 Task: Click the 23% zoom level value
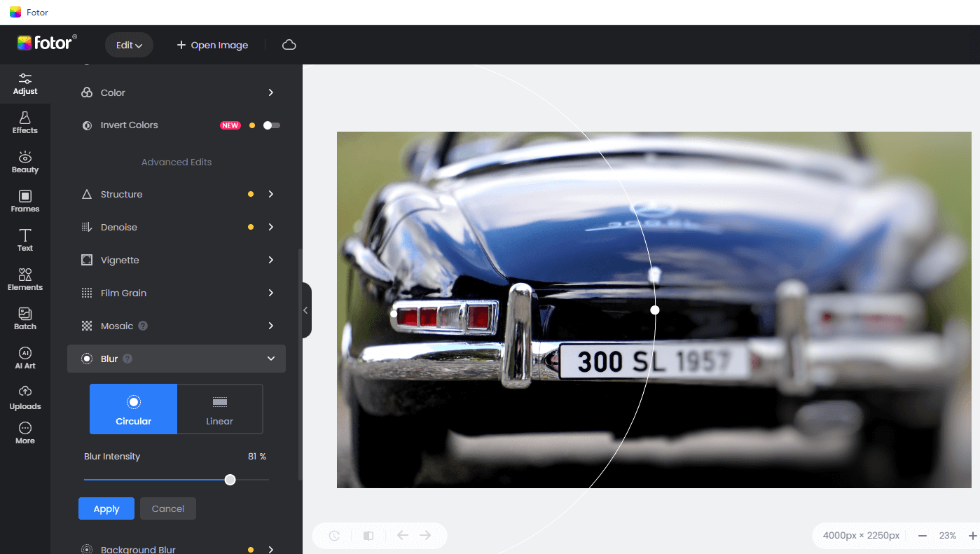tap(948, 535)
